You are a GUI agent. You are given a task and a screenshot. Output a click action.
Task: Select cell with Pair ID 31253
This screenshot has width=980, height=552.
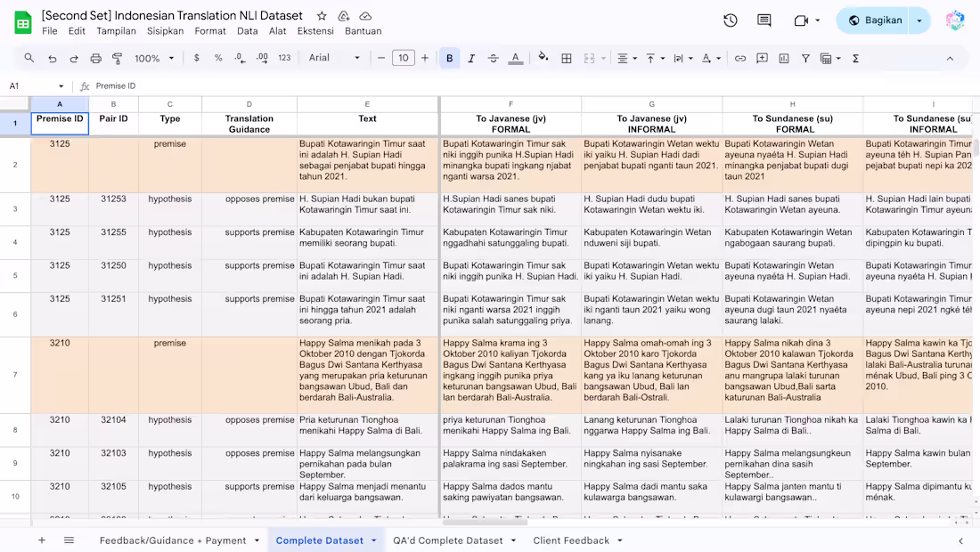[x=114, y=209]
